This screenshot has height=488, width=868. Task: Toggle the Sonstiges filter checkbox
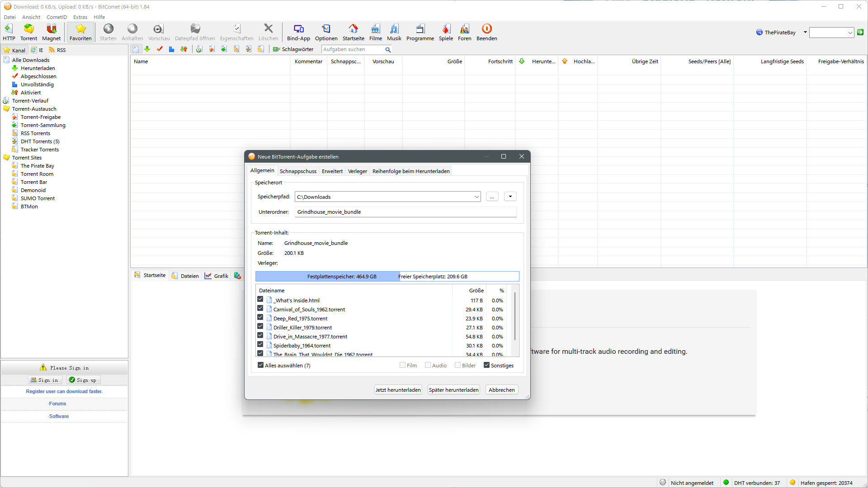point(487,365)
